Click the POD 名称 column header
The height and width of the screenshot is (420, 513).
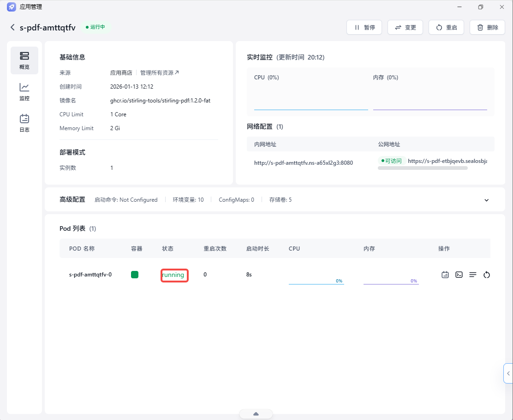coord(82,248)
